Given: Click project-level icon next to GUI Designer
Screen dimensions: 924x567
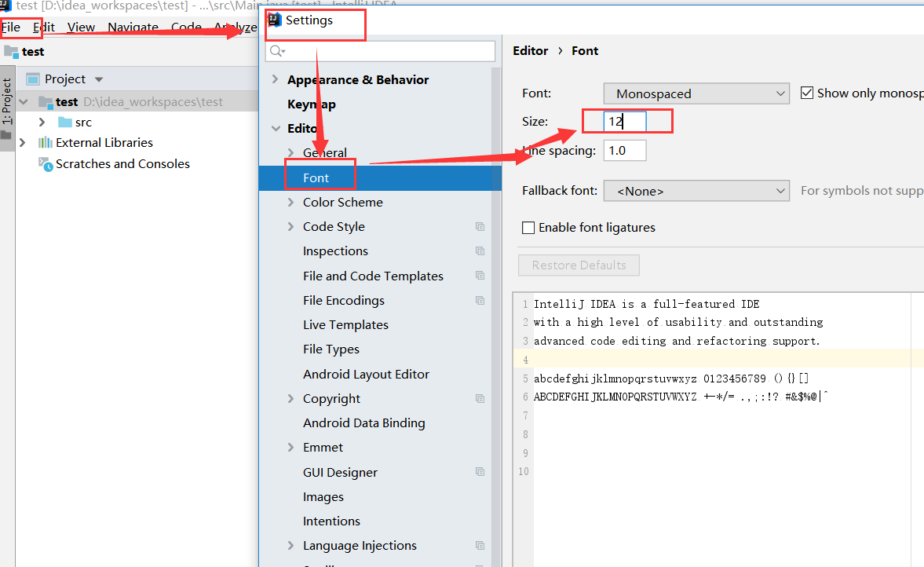Looking at the screenshot, I should click(480, 472).
